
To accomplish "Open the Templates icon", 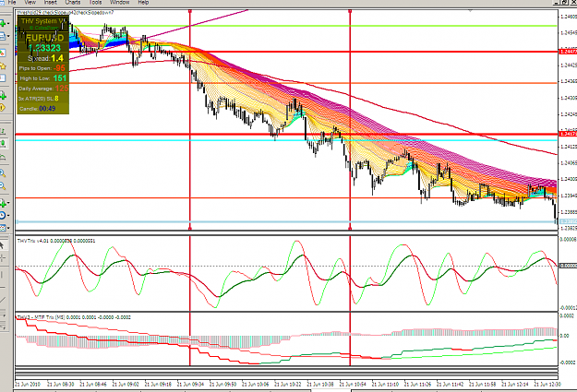I will (3, 228).
